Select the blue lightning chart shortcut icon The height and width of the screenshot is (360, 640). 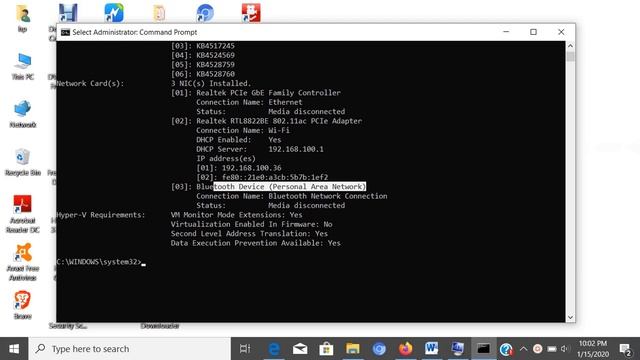[x=114, y=13]
